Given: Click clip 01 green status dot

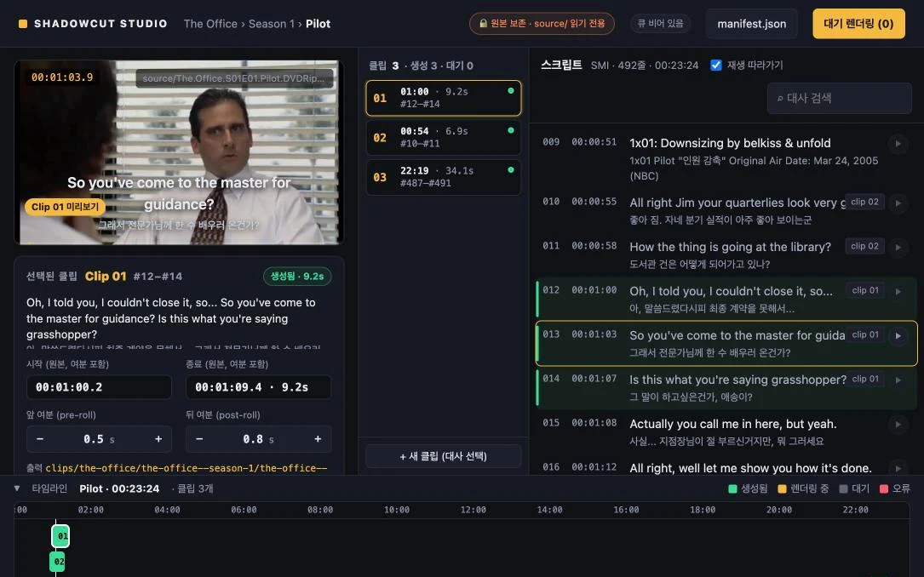Looking at the screenshot, I should tap(511, 91).
